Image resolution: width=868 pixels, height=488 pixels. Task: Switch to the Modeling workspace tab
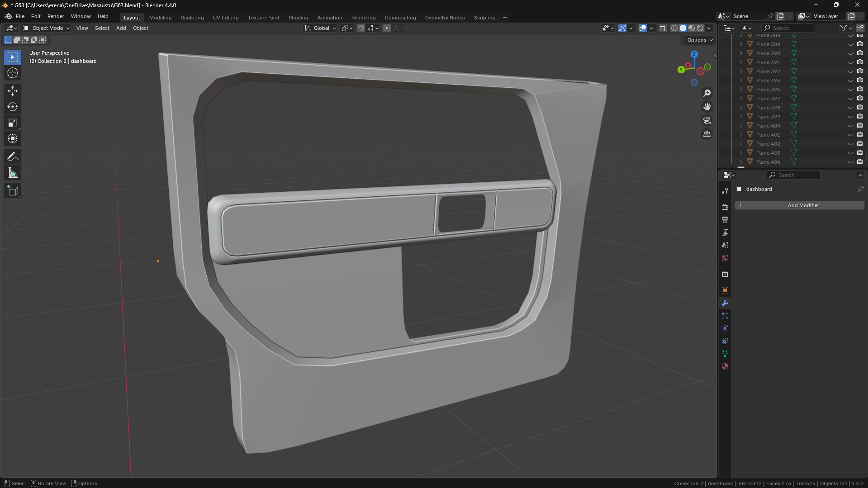pyautogui.click(x=160, y=18)
